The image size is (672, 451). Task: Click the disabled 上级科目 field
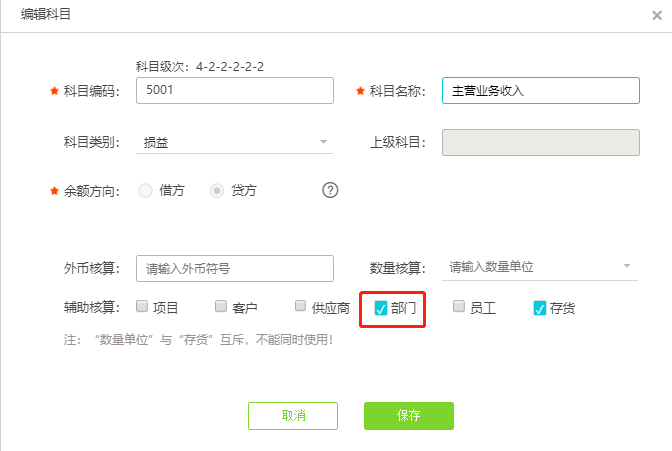coord(540,142)
